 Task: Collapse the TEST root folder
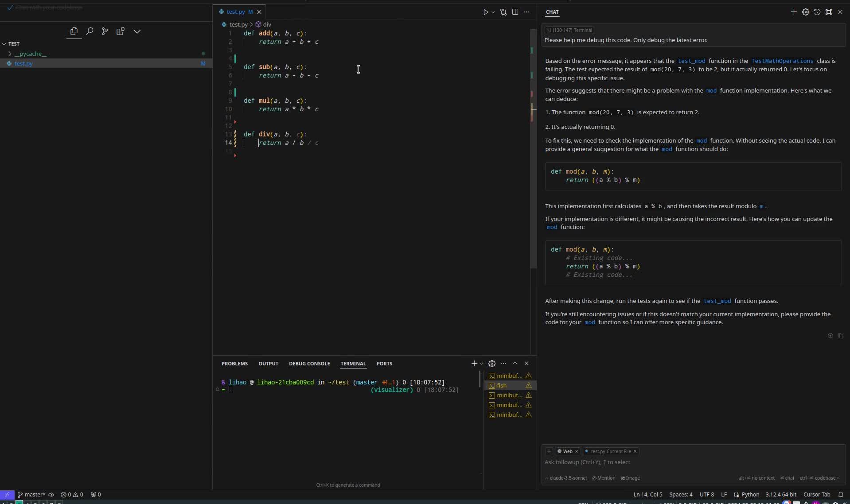4,44
